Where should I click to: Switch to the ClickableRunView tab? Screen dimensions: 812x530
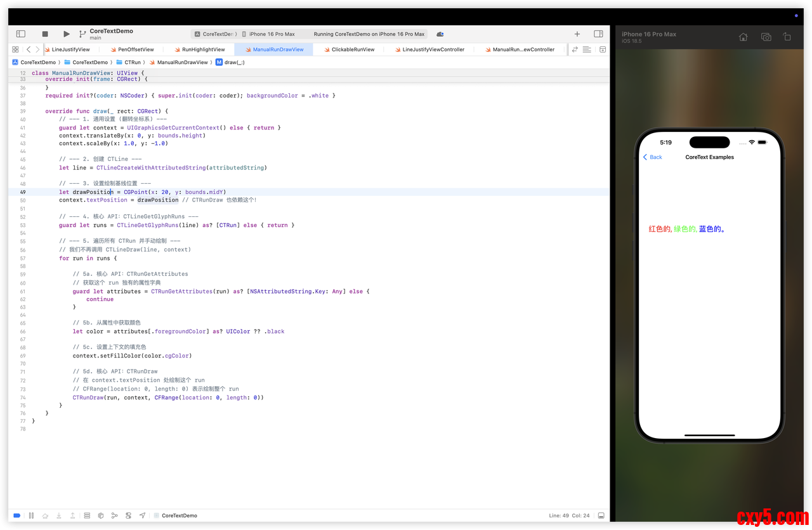click(353, 49)
